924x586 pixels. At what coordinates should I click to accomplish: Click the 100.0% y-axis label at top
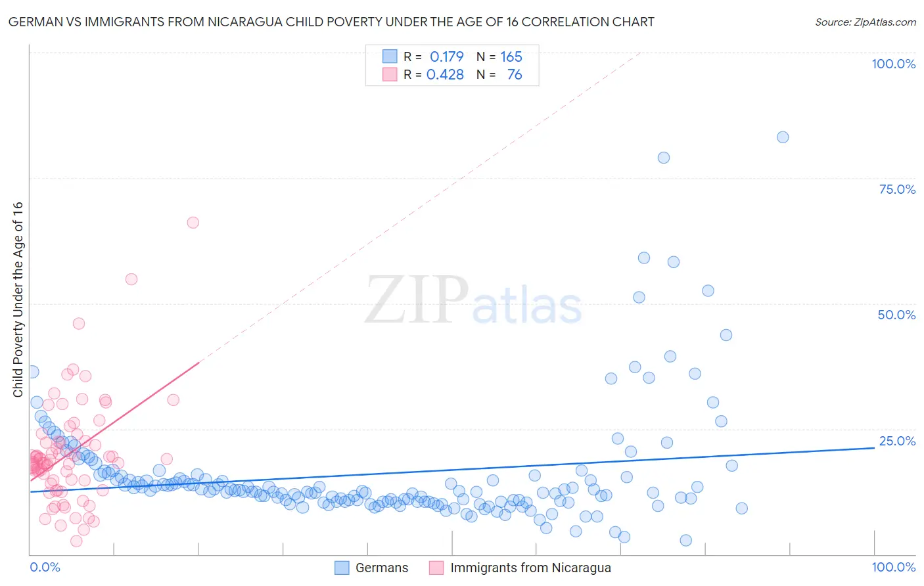point(893,64)
